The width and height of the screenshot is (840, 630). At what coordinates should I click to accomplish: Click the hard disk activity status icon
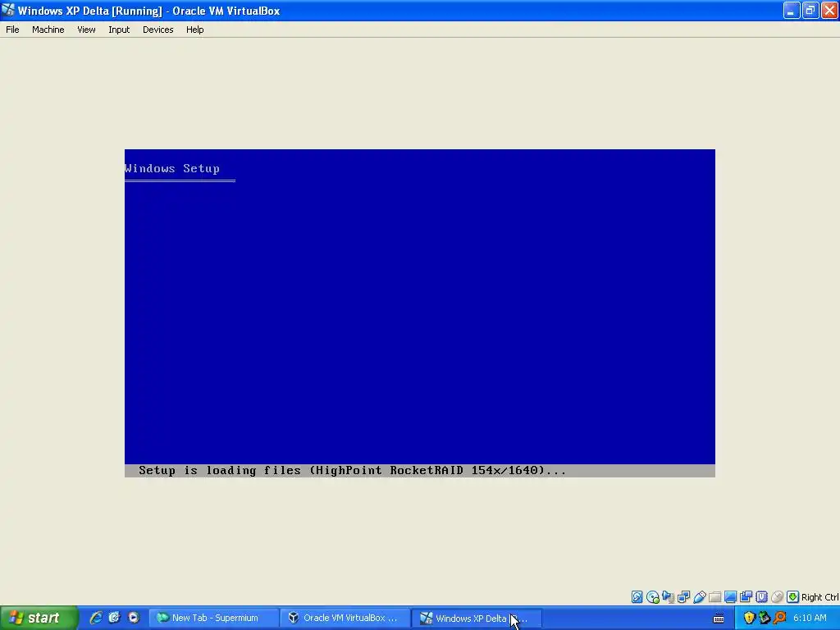637,597
